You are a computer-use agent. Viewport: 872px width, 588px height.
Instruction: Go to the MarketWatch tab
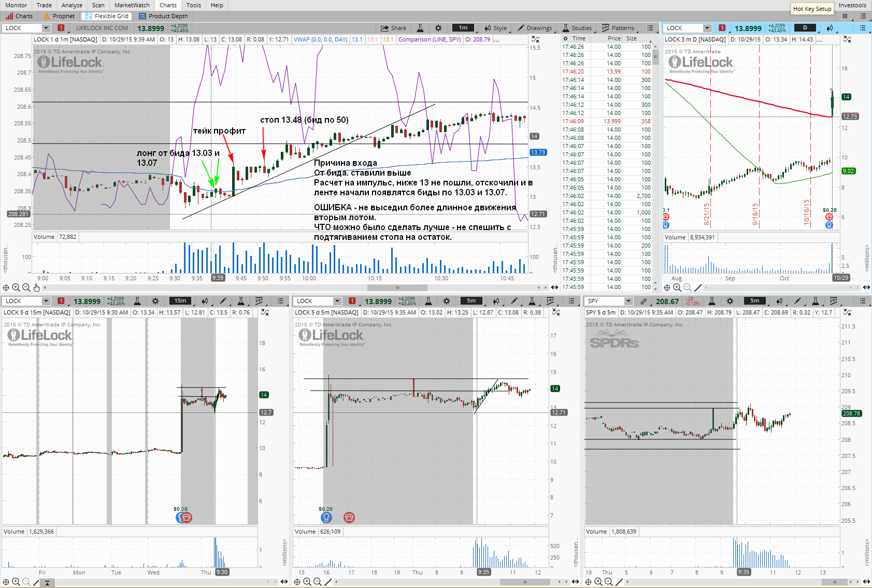pyautogui.click(x=132, y=5)
